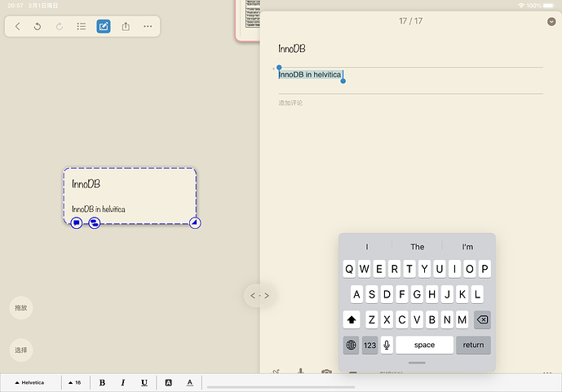This screenshot has width=562, height=392.
Task: Tap the back arrow in toolbar
Action: click(x=18, y=26)
